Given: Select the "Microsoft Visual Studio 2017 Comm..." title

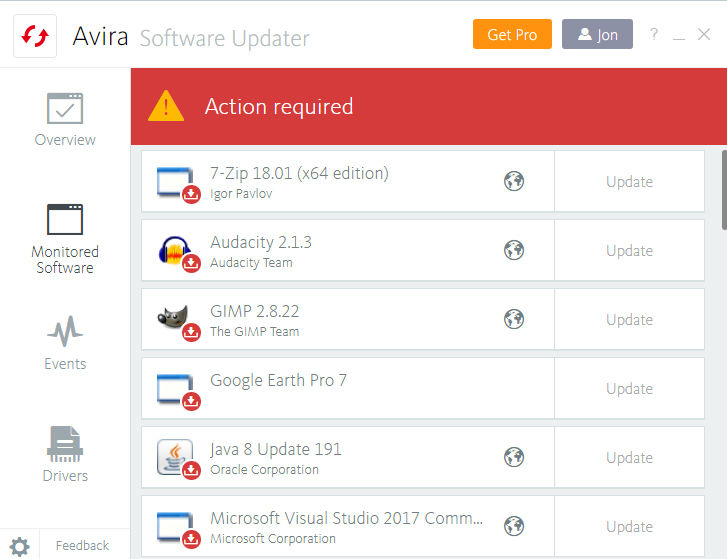Looking at the screenshot, I should (x=346, y=518).
